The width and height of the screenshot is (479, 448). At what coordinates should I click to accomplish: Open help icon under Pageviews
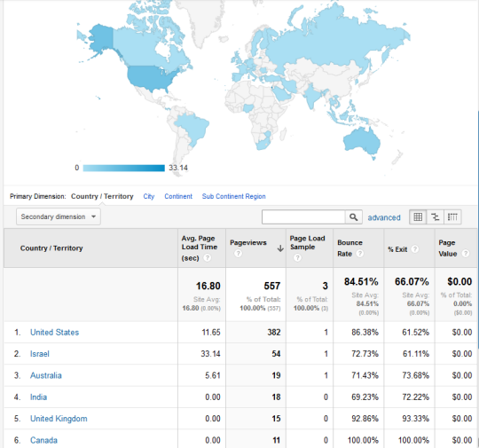238,253
